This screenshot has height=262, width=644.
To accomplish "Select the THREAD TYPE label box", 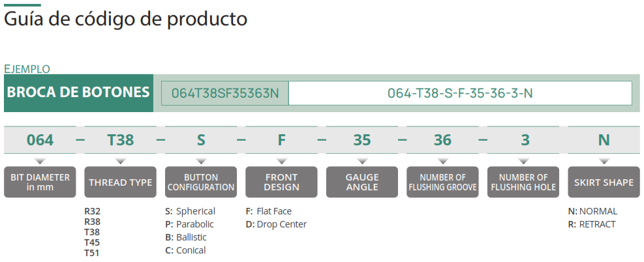I will pos(120,182).
